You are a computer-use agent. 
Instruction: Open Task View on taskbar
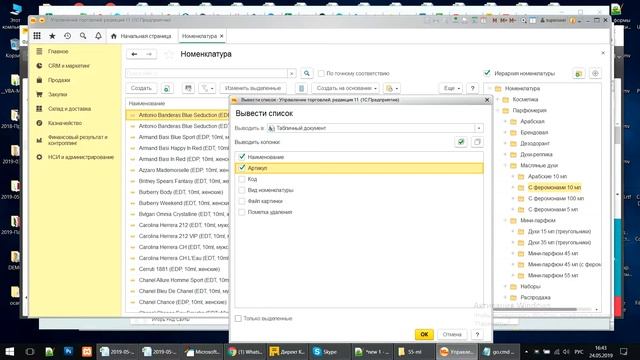click(x=29, y=351)
